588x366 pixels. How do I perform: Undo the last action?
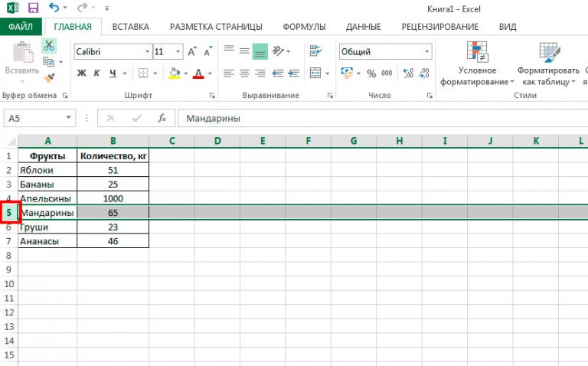point(54,8)
